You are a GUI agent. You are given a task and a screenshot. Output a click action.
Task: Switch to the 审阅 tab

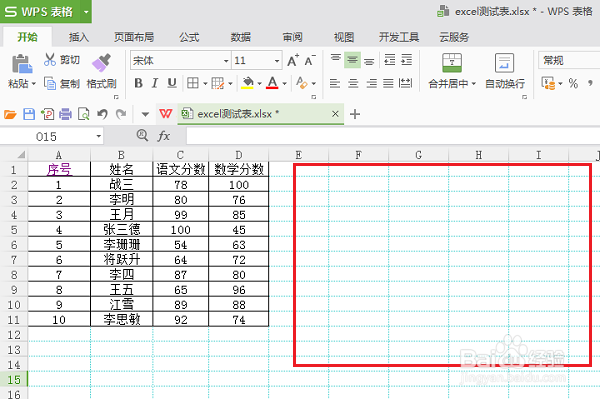(x=292, y=37)
